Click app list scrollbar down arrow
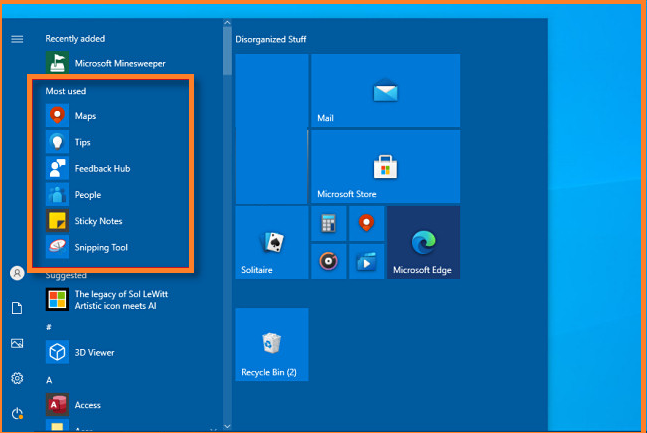This screenshot has width=647, height=433. coord(227,426)
